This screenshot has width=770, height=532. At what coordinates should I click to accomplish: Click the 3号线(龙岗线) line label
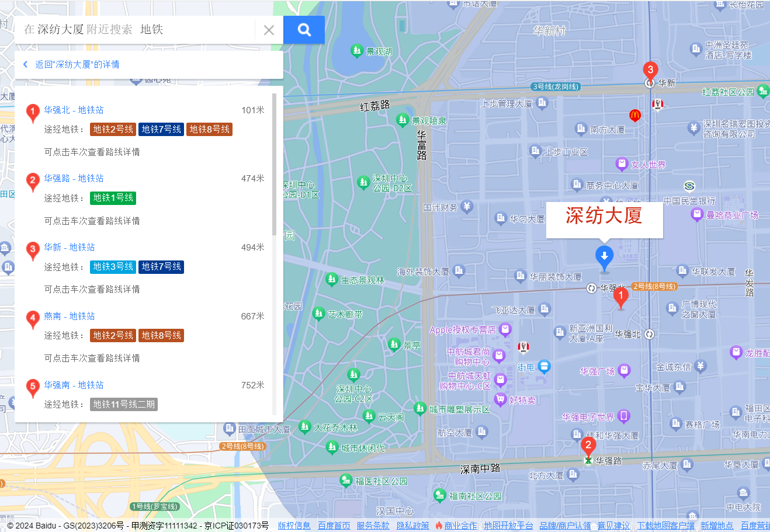[x=556, y=86]
